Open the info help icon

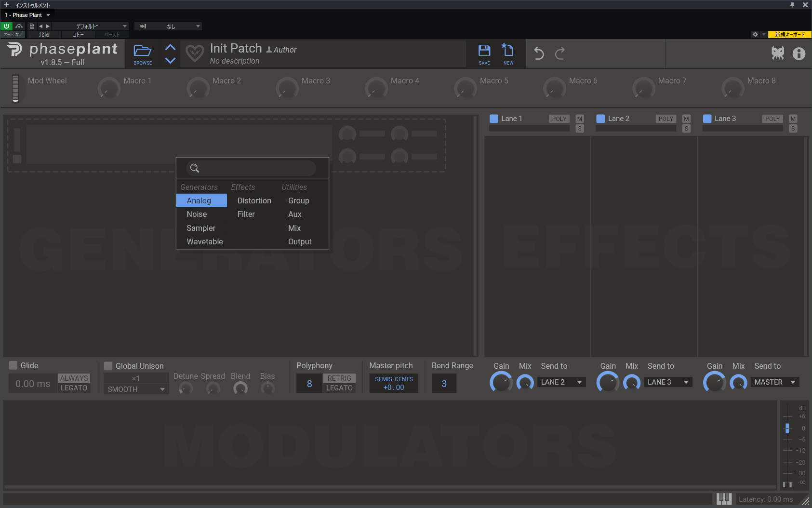[x=799, y=53]
